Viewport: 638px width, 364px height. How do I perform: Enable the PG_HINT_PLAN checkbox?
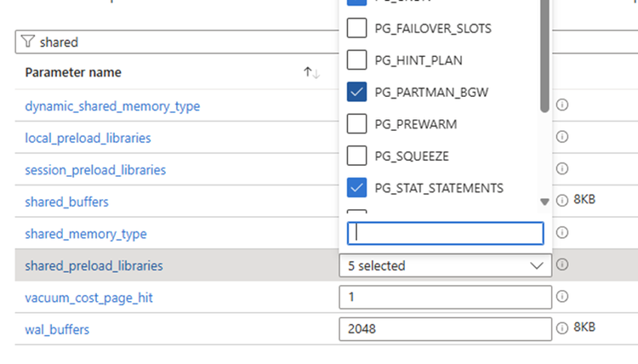click(358, 60)
